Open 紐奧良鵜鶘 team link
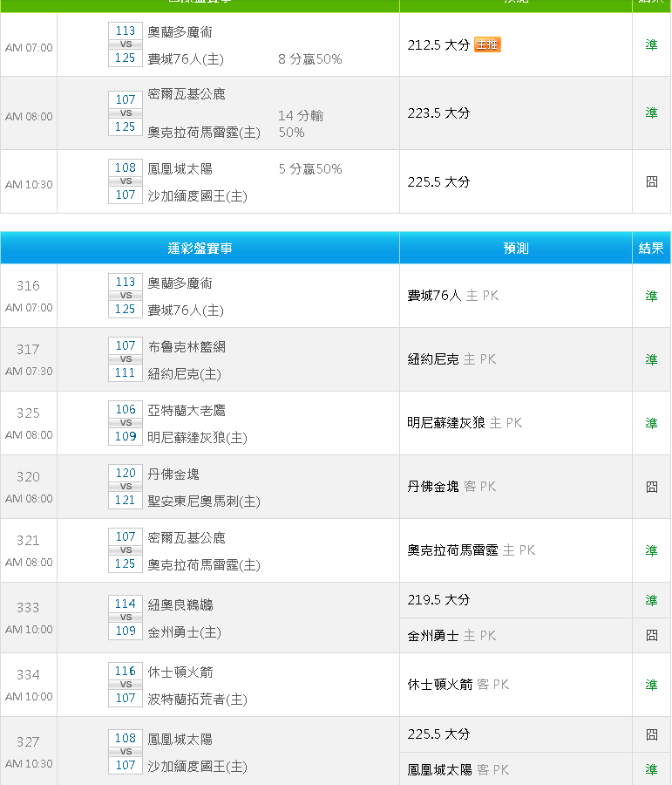The height and width of the screenshot is (785, 672). point(180,604)
